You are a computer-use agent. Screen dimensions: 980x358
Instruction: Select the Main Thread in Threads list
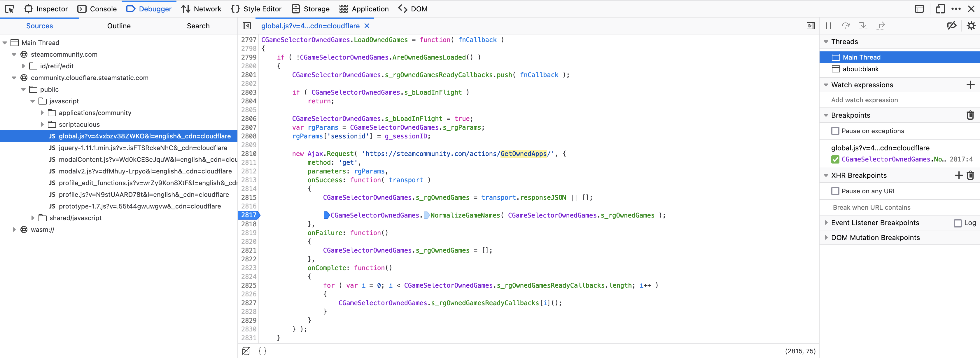899,58
